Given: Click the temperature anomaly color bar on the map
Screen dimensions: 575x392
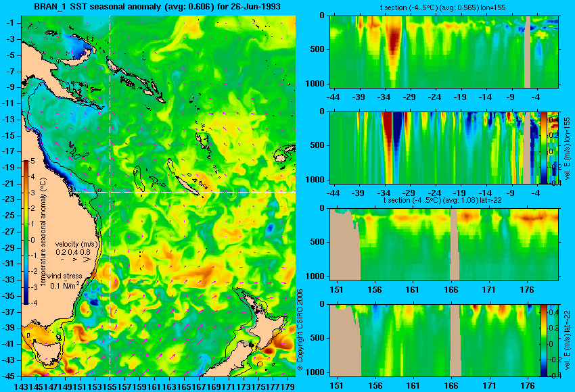Looking at the screenshot, I should click(x=26, y=232).
